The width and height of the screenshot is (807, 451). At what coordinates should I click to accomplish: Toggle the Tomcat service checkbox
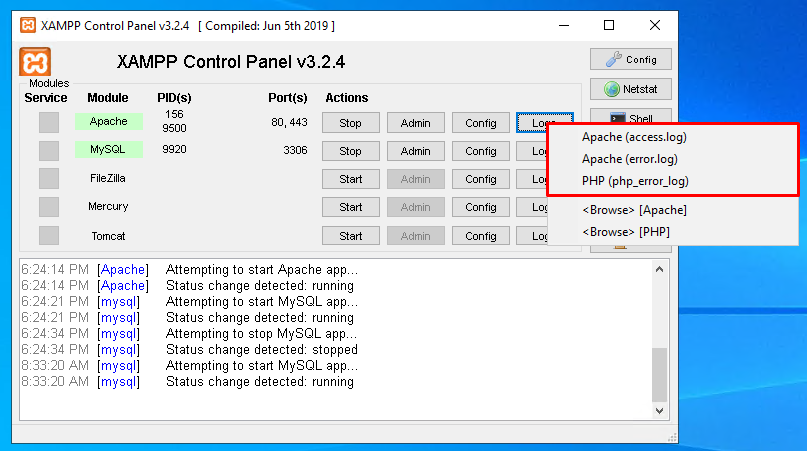pos(49,236)
